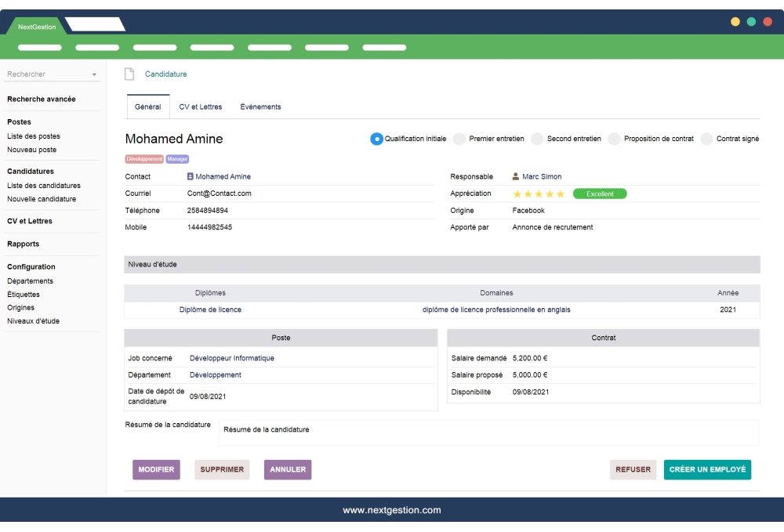Expand the Configuration section in sidebar
The width and height of the screenshot is (784, 532).
(31, 266)
